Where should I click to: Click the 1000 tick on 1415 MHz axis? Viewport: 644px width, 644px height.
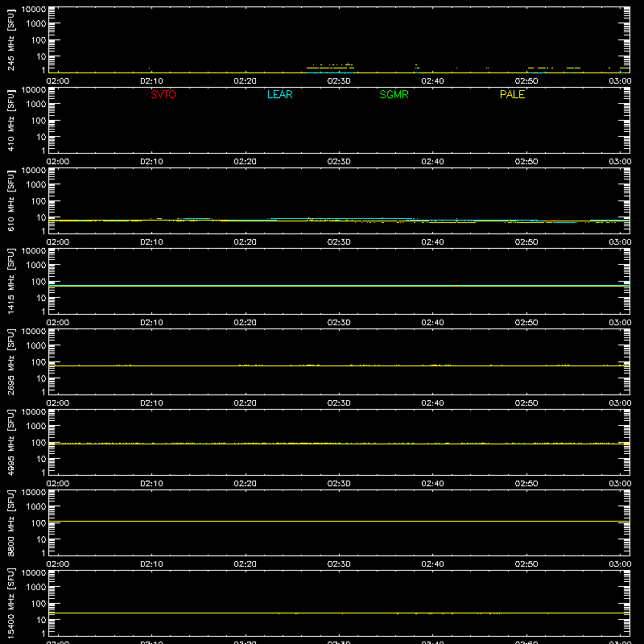tap(36, 265)
